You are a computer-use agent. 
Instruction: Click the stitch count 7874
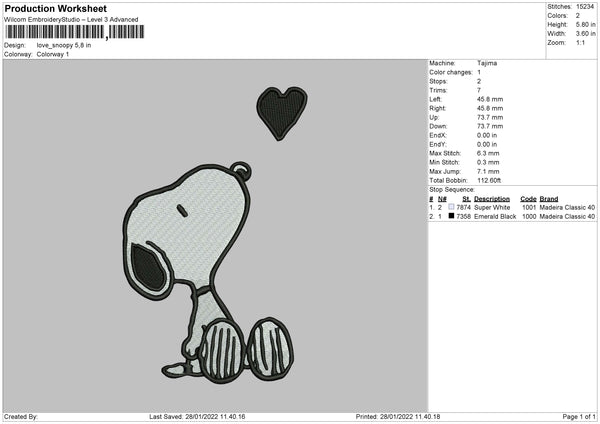(463, 207)
